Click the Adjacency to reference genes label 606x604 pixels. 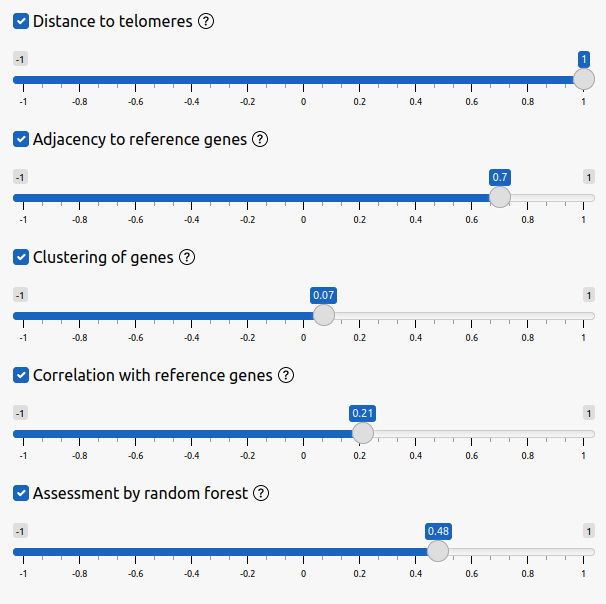click(139, 139)
